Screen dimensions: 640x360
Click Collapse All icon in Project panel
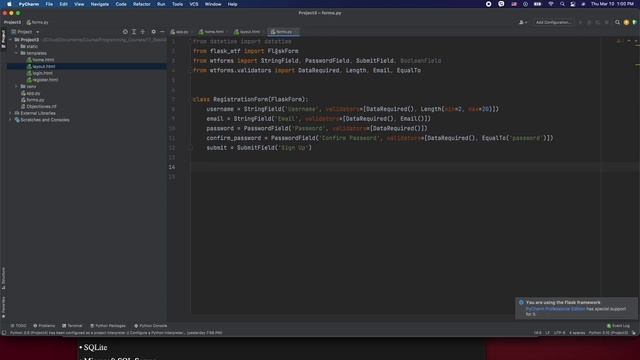[x=143, y=31]
